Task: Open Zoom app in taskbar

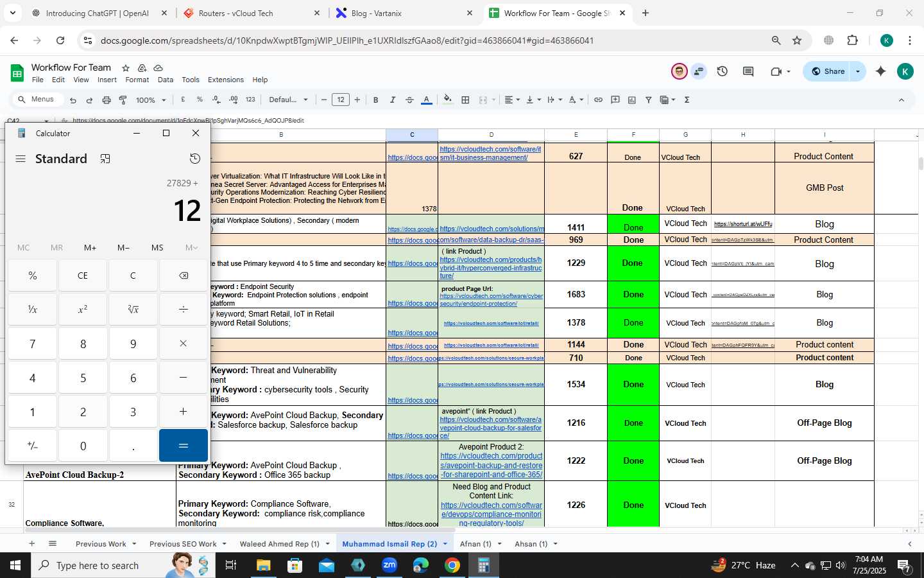Action: click(x=389, y=565)
